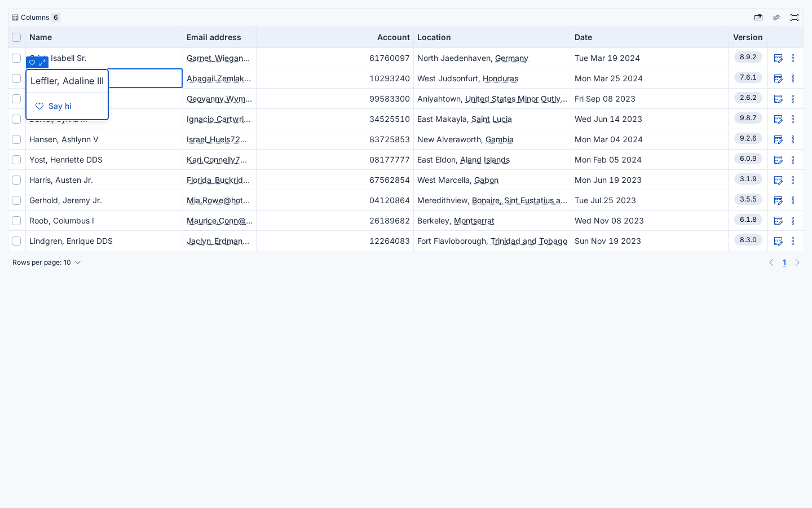
Task: Open the Kari.Connelly7... email link
Action: pyautogui.click(x=217, y=160)
